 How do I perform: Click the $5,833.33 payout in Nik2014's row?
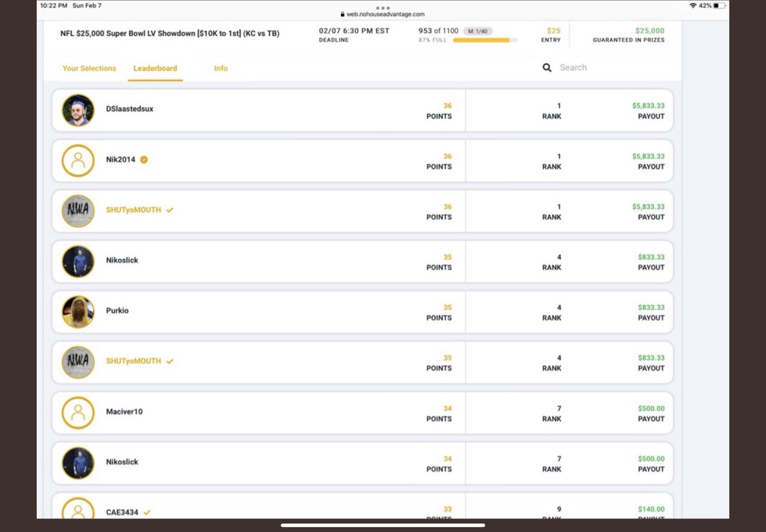pos(649,156)
